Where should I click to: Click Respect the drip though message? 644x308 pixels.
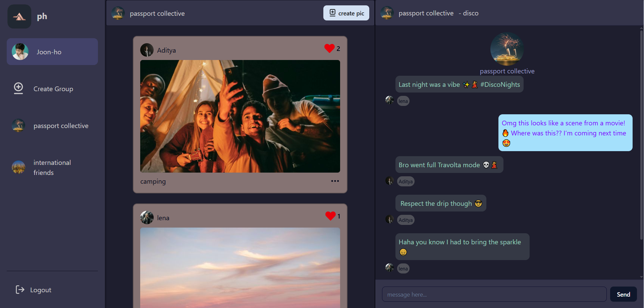click(441, 203)
